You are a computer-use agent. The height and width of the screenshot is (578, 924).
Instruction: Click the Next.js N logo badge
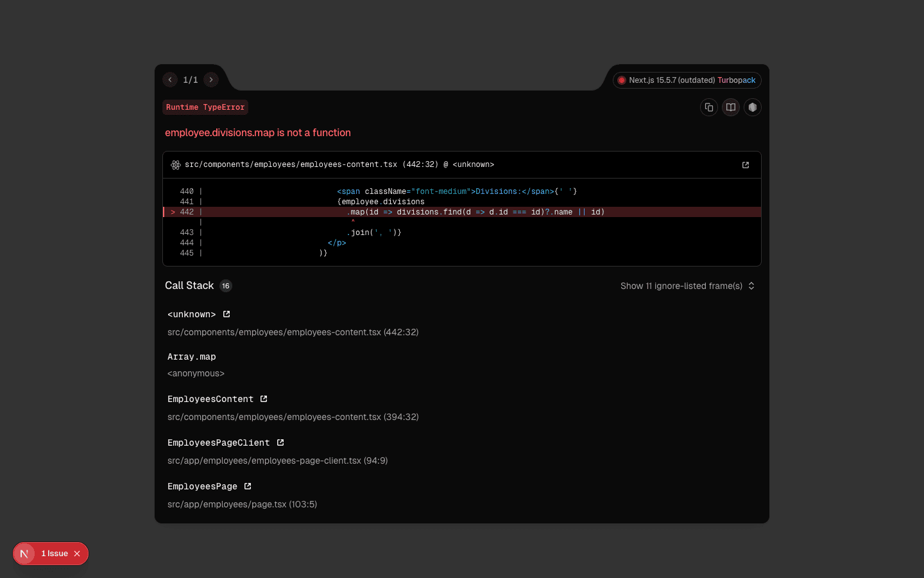tap(24, 554)
